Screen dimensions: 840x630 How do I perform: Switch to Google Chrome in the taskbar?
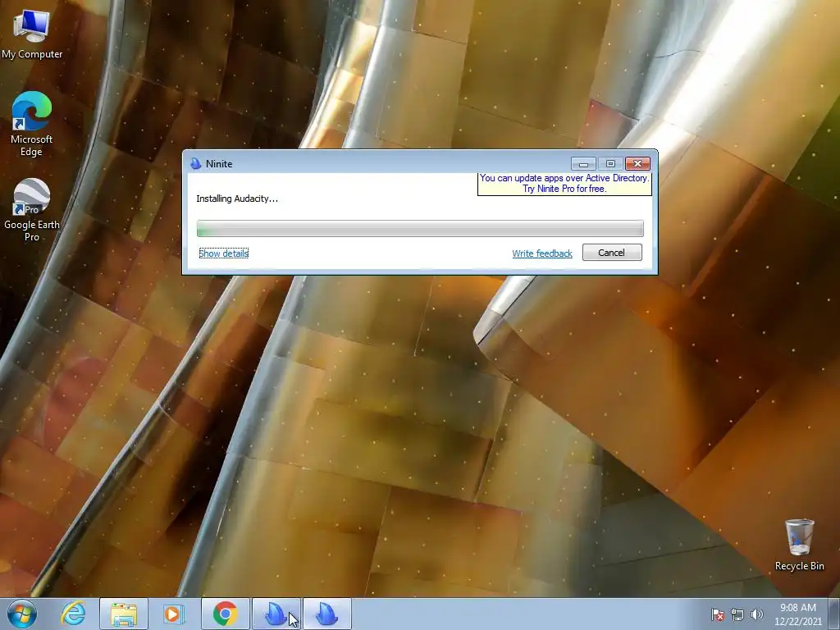pos(225,614)
